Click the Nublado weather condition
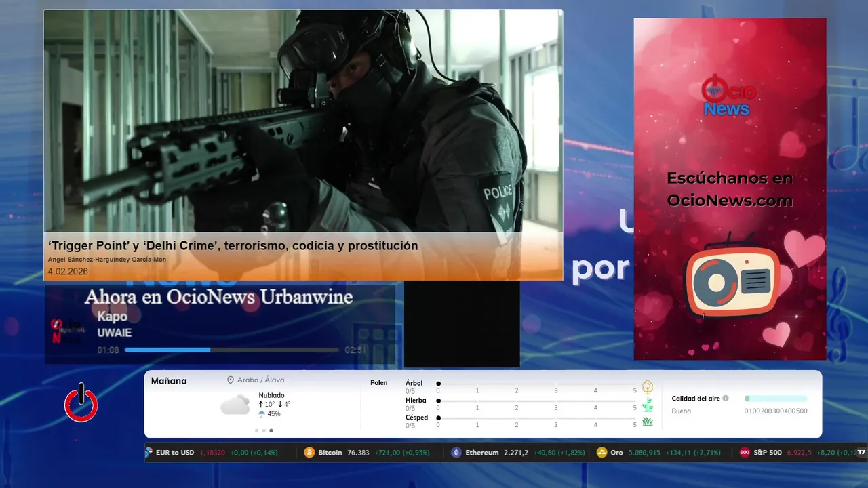The width and height of the screenshot is (868, 488). point(271,395)
